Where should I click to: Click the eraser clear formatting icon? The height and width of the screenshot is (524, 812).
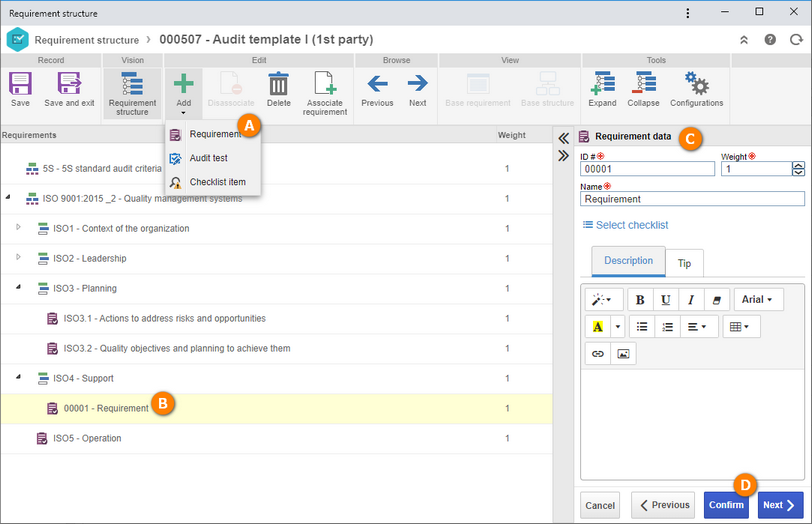pyautogui.click(x=717, y=300)
